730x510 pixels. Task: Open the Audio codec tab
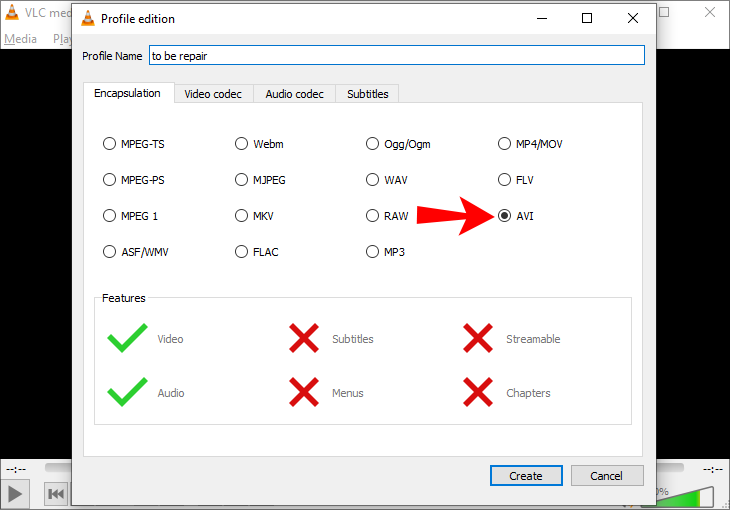pos(294,94)
